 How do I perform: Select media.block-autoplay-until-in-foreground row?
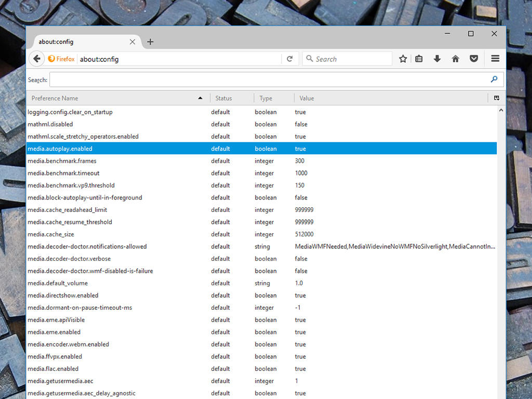pyautogui.click(x=156, y=197)
